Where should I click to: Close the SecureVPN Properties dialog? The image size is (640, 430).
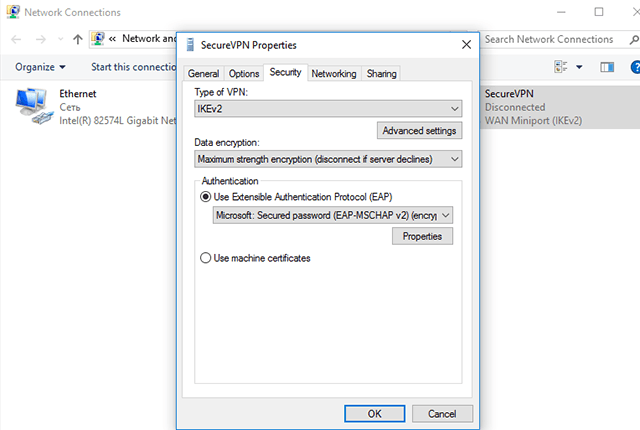(466, 44)
